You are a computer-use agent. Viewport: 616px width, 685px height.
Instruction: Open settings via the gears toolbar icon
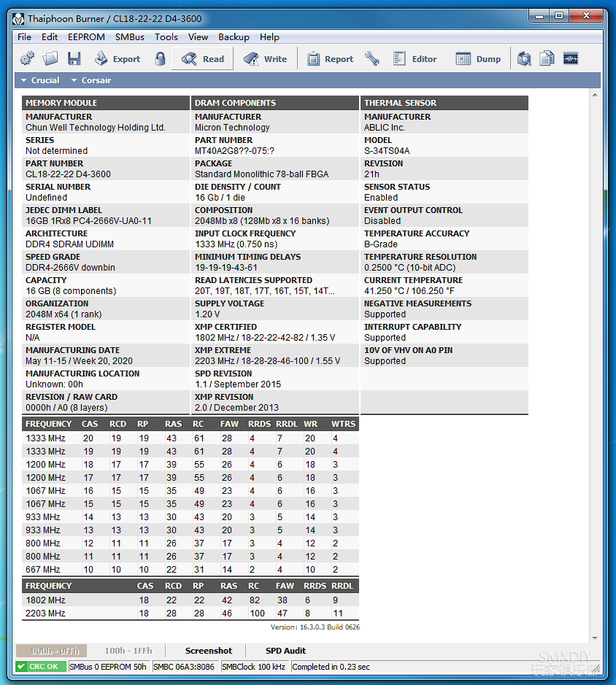pos(27,58)
